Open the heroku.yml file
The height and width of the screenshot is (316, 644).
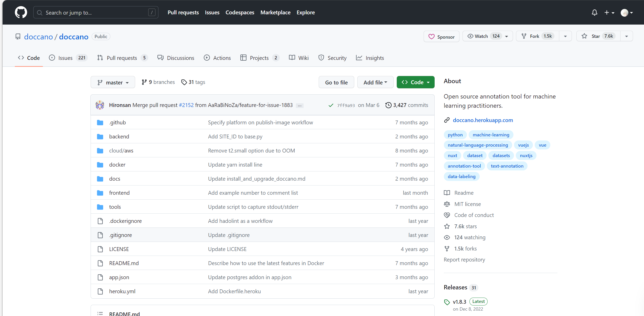tap(122, 291)
